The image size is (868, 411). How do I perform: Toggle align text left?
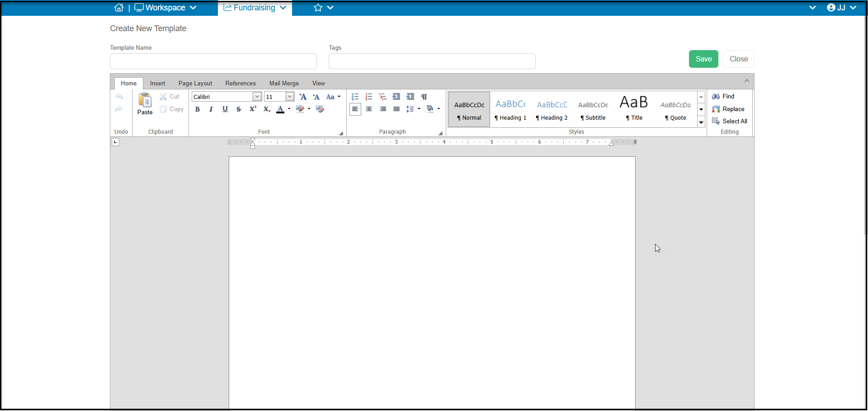point(355,109)
